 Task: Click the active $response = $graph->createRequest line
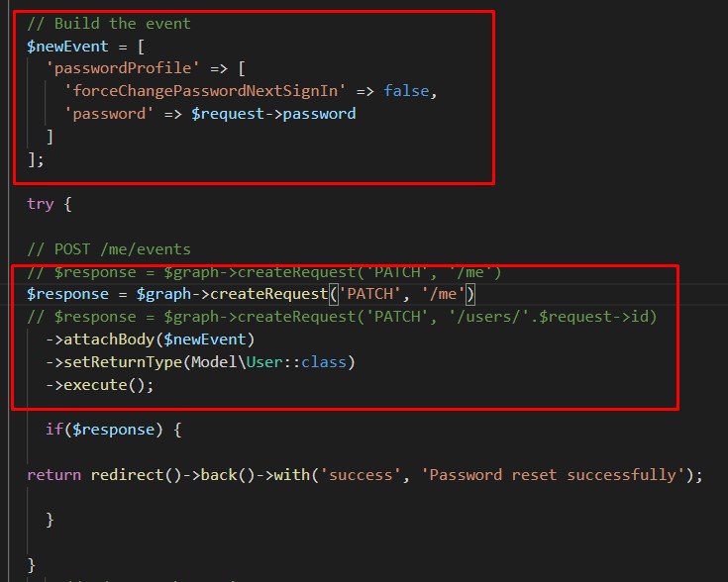point(251,294)
